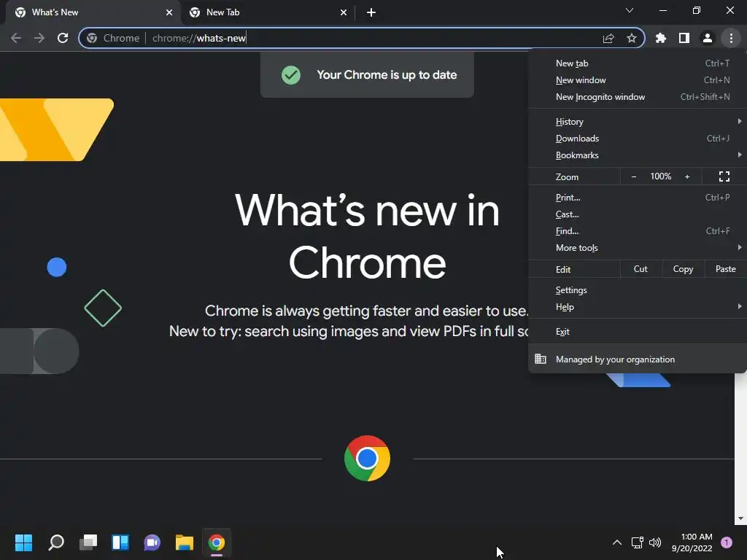Click the fullscreen icon in Zoom row
The image size is (747, 560).
[x=724, y=176]
